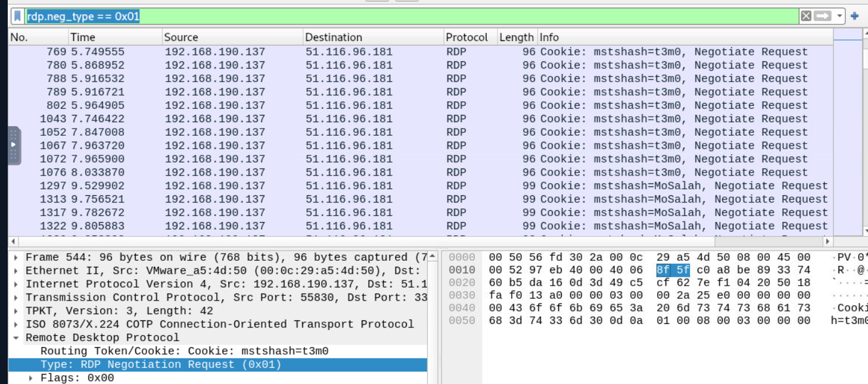Viewport: 868px width, 384px height.
Task: Click scroll-up arrow of packet details scrollbar
Action: [433, 257]
